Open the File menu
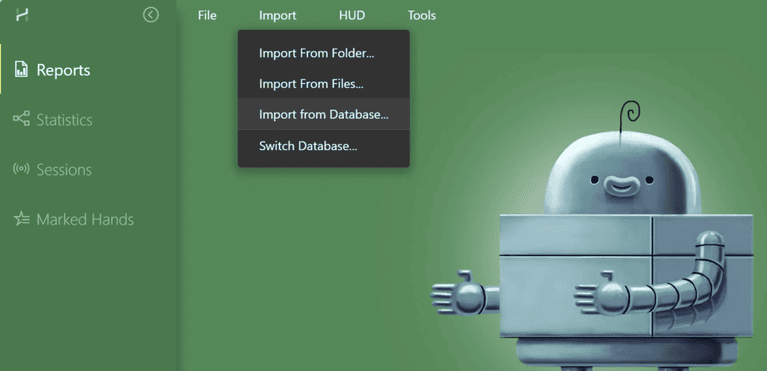Screen dimensions: 767x371 207,16
